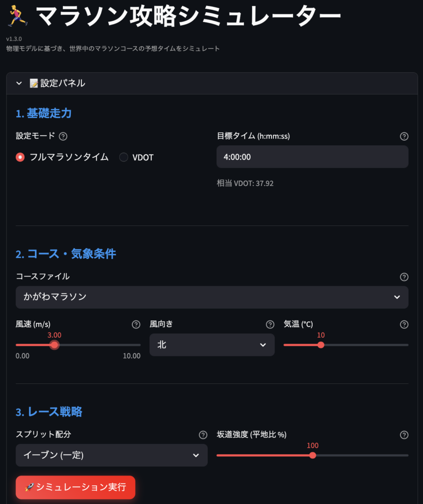Collapse the 設定パネル expander
423x504 pixels.
pyautogui.click(x=19, y=83)
